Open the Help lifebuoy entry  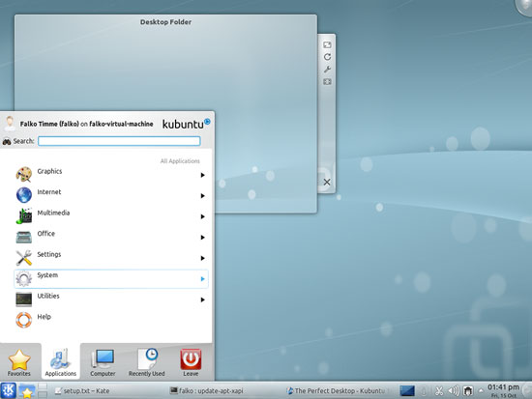pos(111,320)
